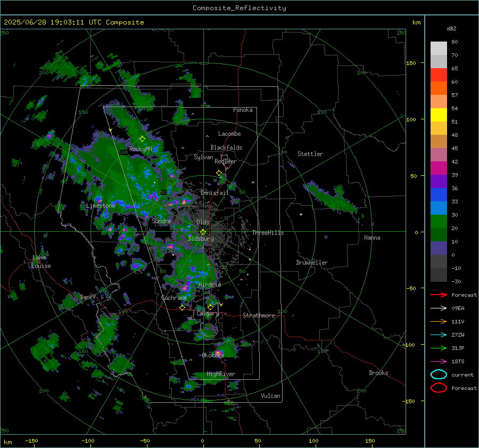Click the red 'forecast' ellipse symbol
Screen dimensions: 479x448
point(439,388)
